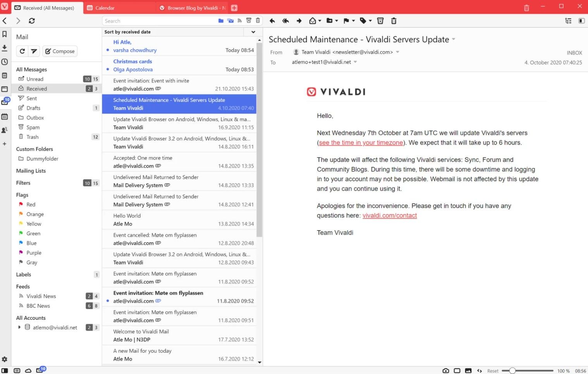Open the flag dropdown in mail toolbar
The height and width of the screenshot is (374, 588).
click(x=353, y=21)
